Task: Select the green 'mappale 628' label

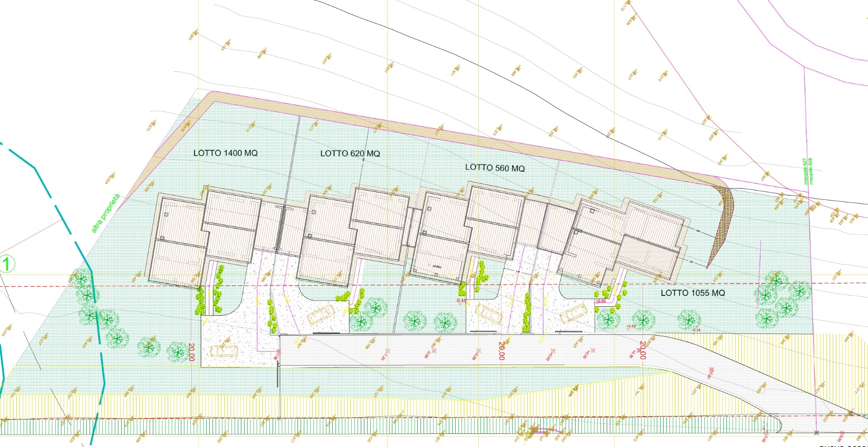Action: [810, 171]
